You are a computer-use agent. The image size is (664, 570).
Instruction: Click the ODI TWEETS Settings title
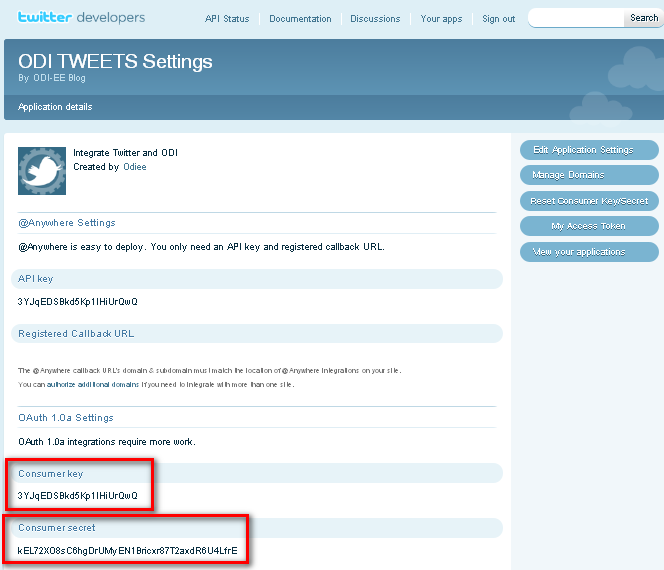pos(115,61)
